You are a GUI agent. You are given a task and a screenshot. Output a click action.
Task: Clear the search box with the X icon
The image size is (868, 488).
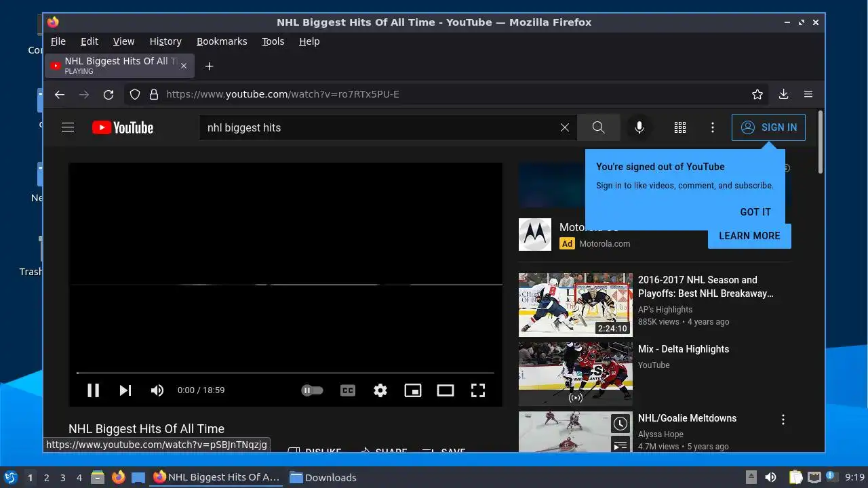click(564, 127)
